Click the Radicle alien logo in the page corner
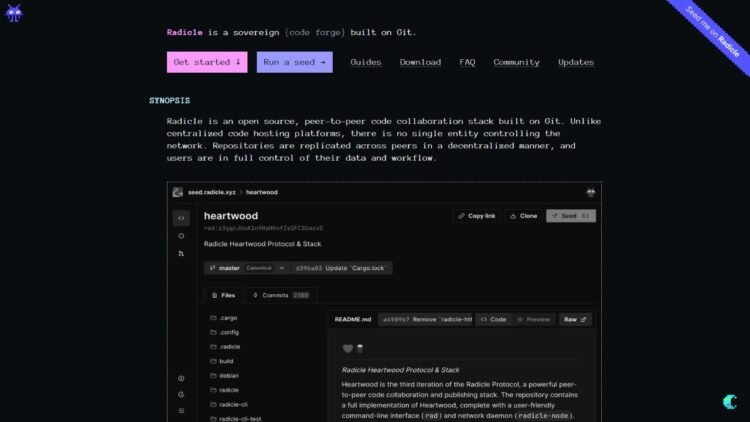 14,13
